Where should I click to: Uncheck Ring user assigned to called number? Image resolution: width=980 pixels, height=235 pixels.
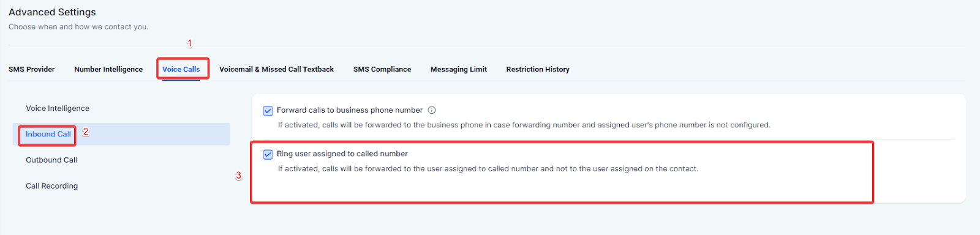(268, 154)
